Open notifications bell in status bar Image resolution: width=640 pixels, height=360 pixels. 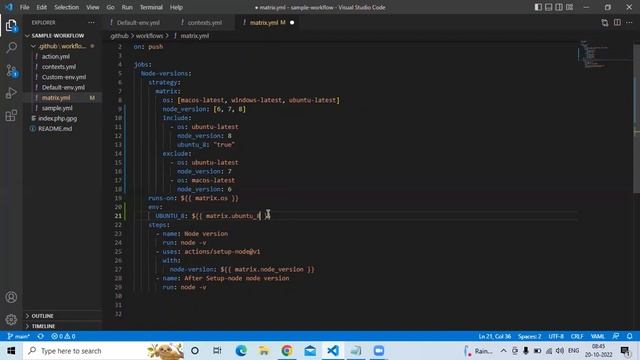pyautogui.click(x=629, y=336)
